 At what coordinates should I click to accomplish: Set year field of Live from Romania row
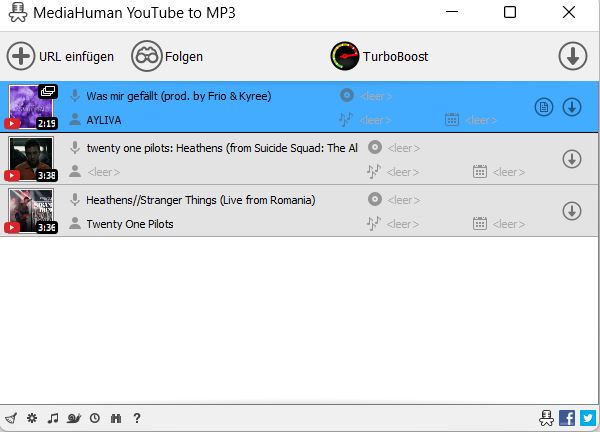tap(509, 224)
